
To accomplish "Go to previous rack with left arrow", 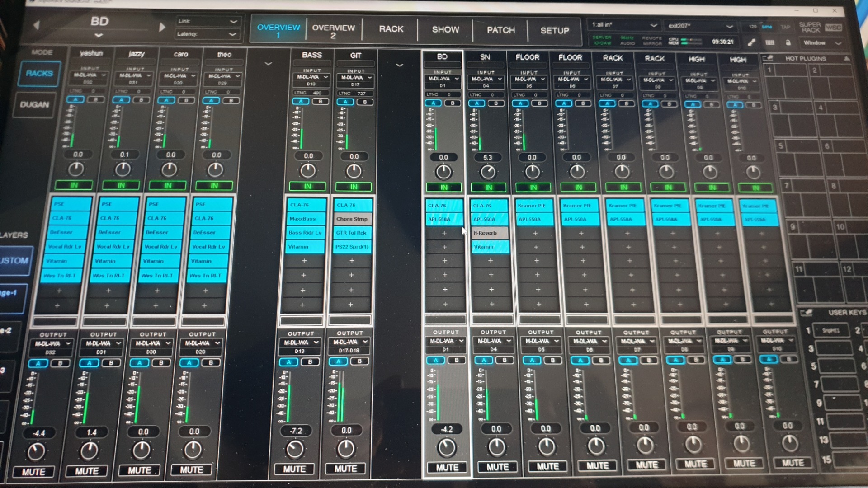I will (37, 25).
